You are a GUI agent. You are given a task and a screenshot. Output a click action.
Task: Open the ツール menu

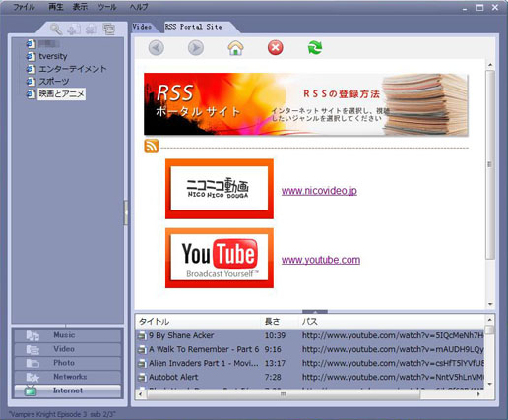click(x=107, y=7)
